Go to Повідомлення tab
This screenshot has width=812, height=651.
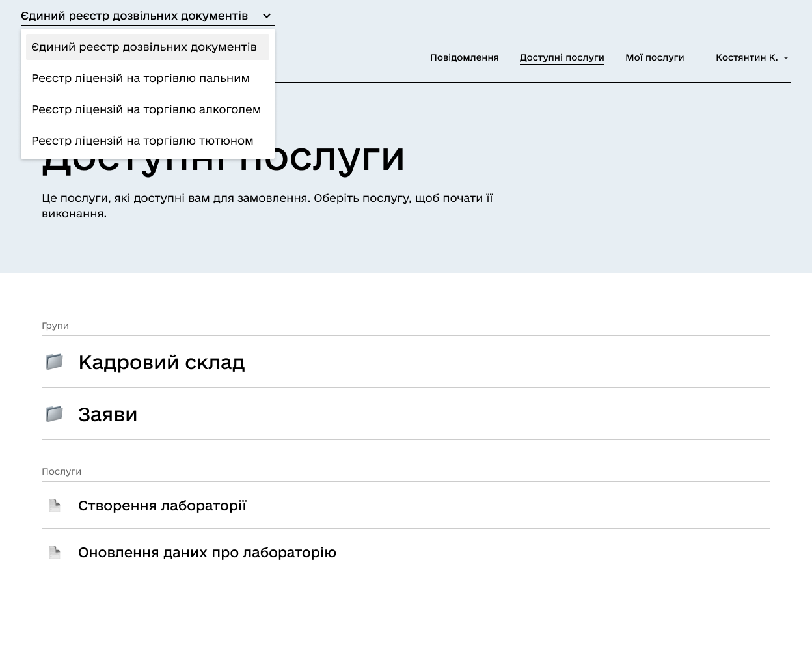(x=464, y=57)
